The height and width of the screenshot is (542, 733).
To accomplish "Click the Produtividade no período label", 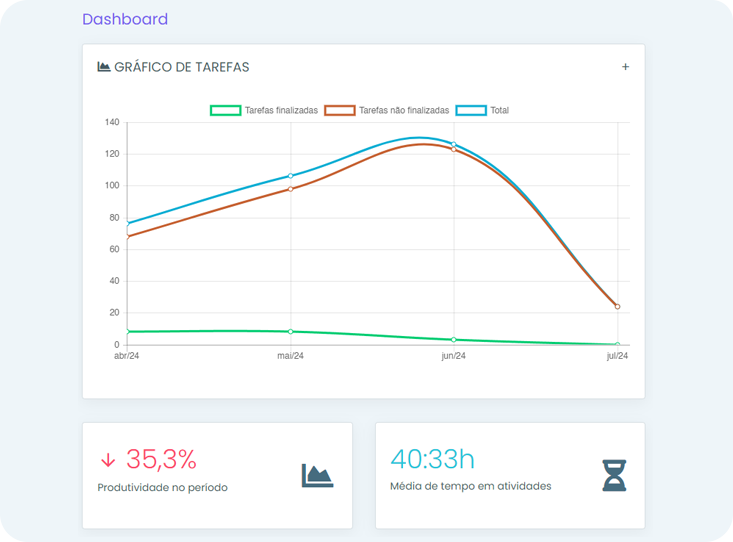I will pos(162,488).
